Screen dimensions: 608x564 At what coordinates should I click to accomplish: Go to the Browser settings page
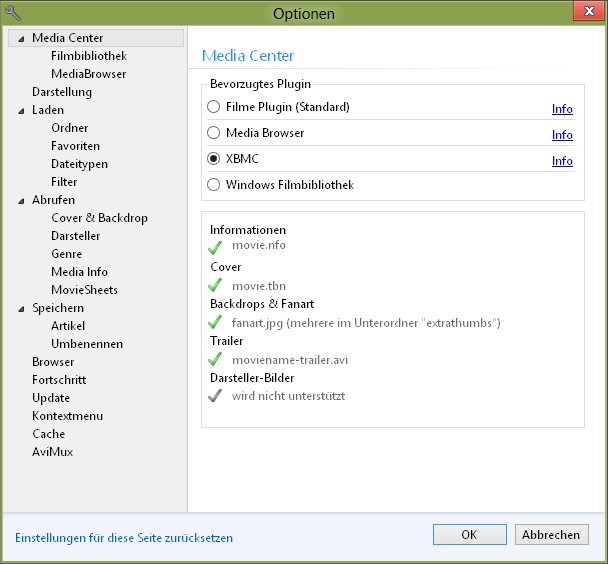53,362
